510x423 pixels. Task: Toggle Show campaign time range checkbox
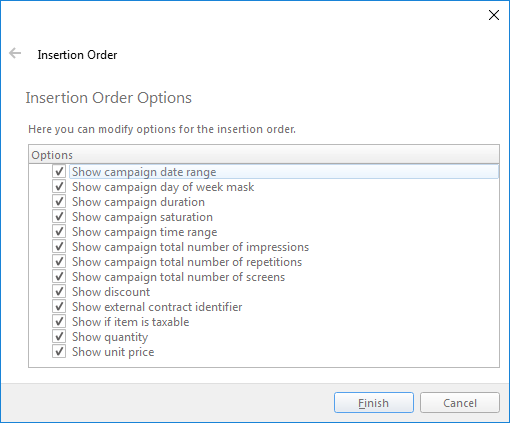coord(59,232)
